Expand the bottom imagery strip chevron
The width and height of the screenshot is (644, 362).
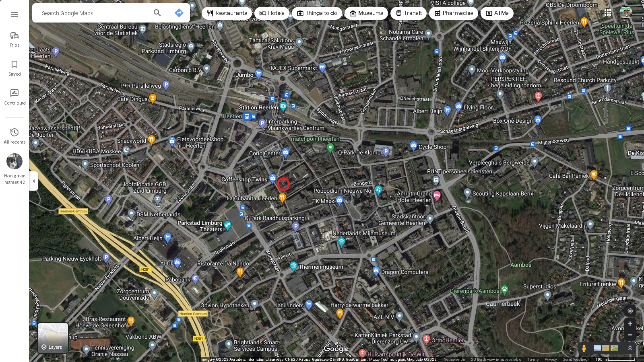point(630,348)
